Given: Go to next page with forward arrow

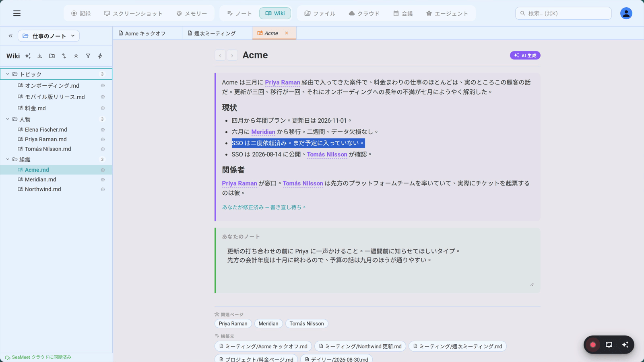Looking at the screenshot, I should click(232, 56).
